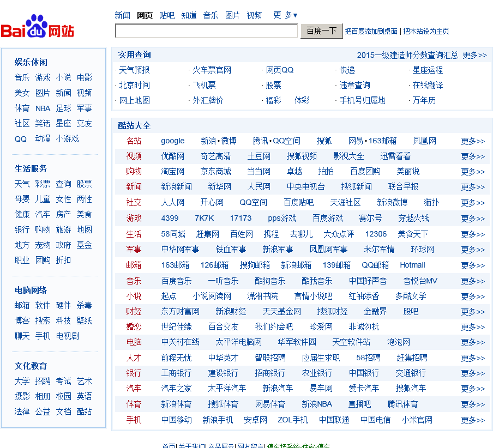The width and height of the screenshot is (493, 448).
Task: Open the 视频 search tab
Action: (254, 15)
